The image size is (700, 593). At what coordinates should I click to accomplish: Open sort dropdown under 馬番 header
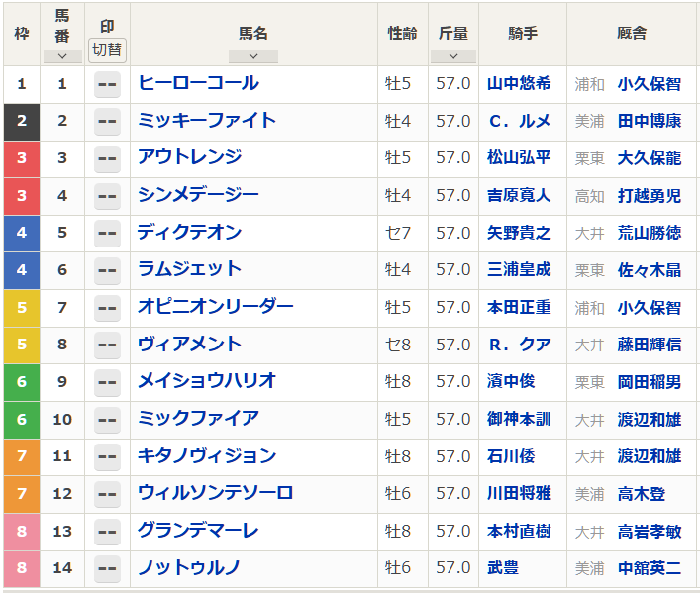(x=62, y=56)
